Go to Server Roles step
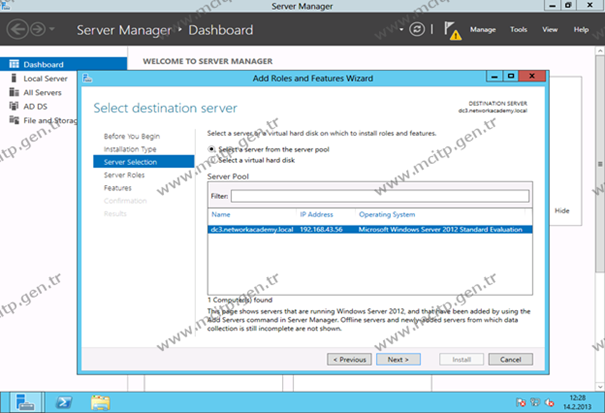The image size is (605, 413). tap(124, 175)
